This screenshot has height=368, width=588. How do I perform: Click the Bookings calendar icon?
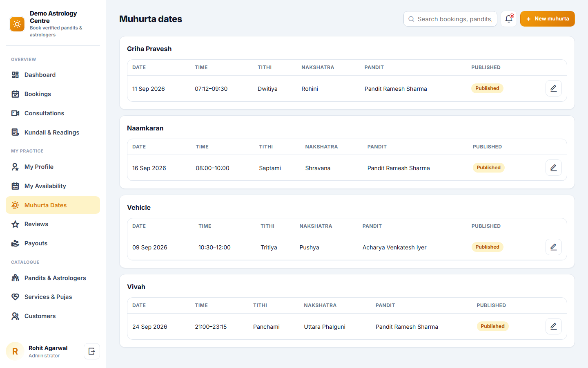[15, 94]
